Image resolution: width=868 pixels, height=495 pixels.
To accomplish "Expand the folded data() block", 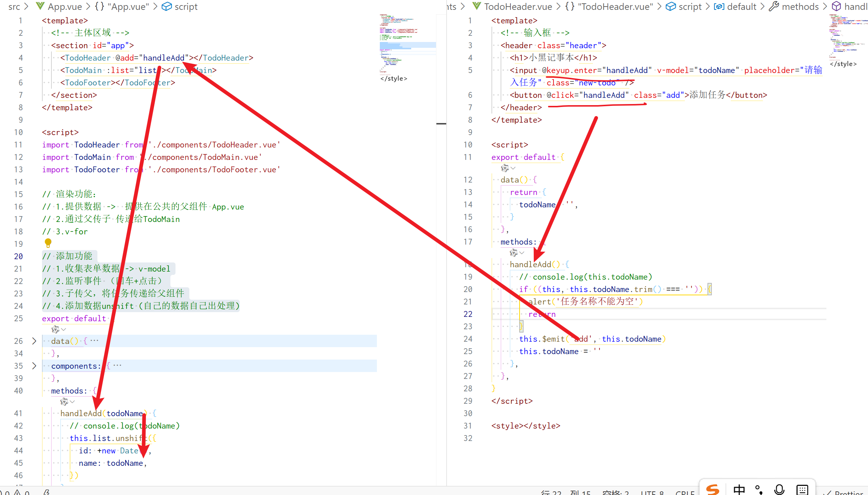I will (34, 341).
